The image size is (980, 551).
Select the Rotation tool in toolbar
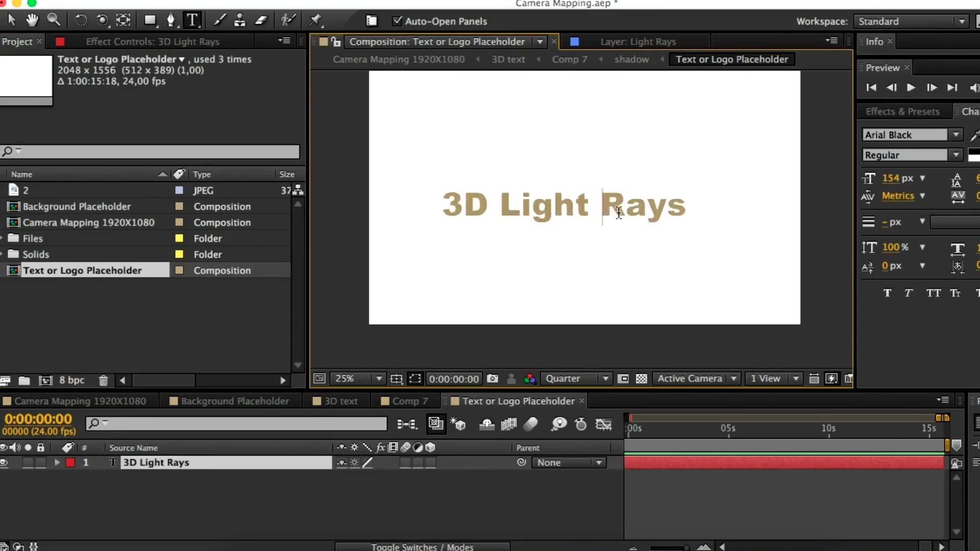click(x=81, y=20)
